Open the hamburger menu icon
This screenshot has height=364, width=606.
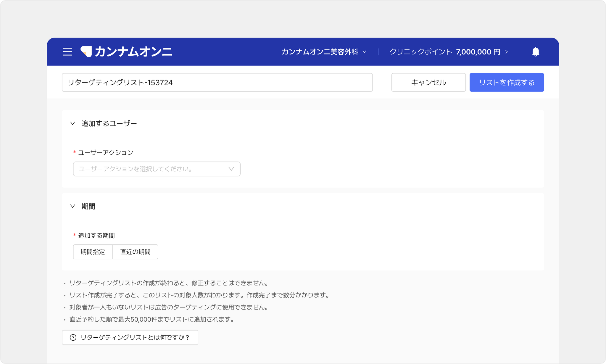(x=67, y=52)
